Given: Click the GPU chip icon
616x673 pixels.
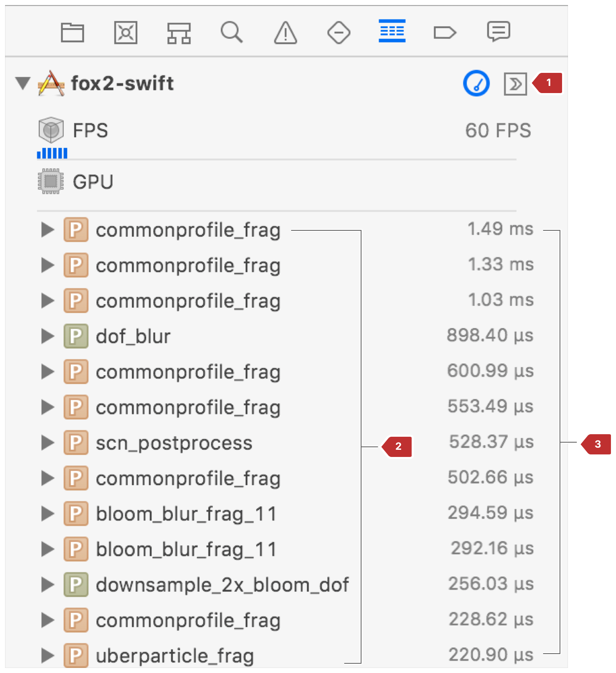Looking at the screenshot, I should (51, 182).
